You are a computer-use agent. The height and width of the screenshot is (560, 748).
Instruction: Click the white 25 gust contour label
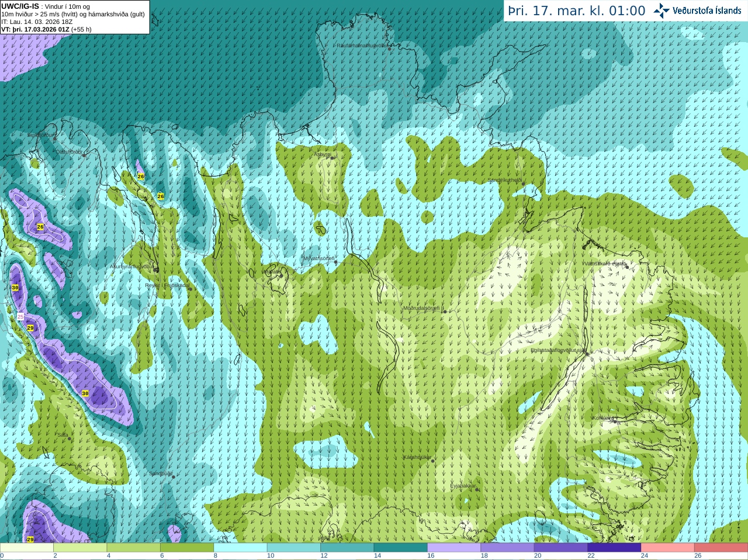(x=20, y=316)
